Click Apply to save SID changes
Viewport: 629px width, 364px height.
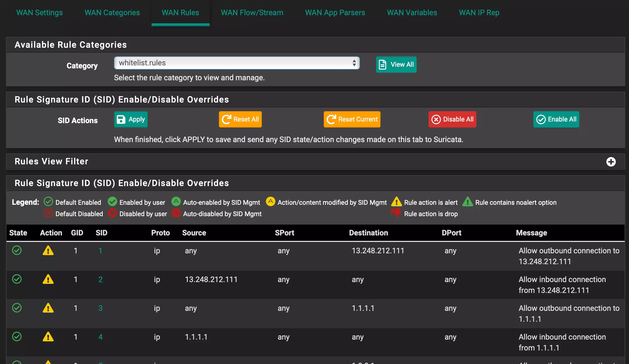pos(131,119)
